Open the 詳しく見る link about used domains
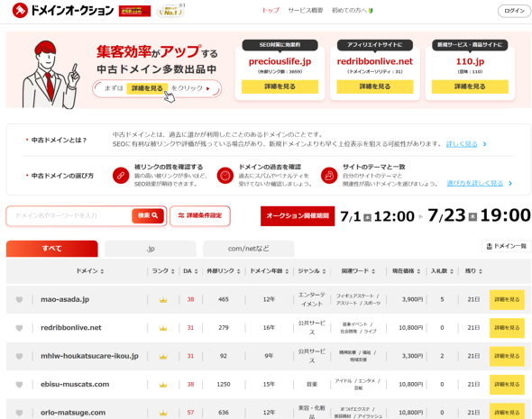 point(462,144)
